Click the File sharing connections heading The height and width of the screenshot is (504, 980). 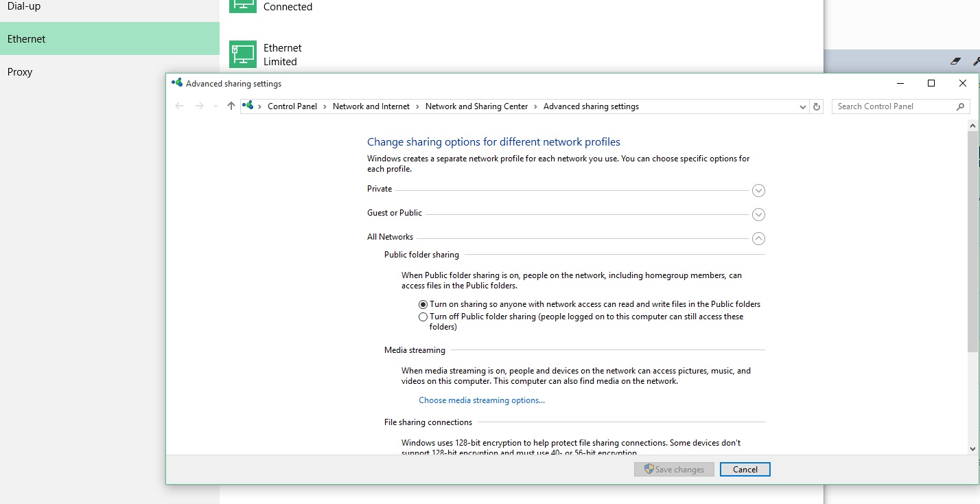coord(428,422)
